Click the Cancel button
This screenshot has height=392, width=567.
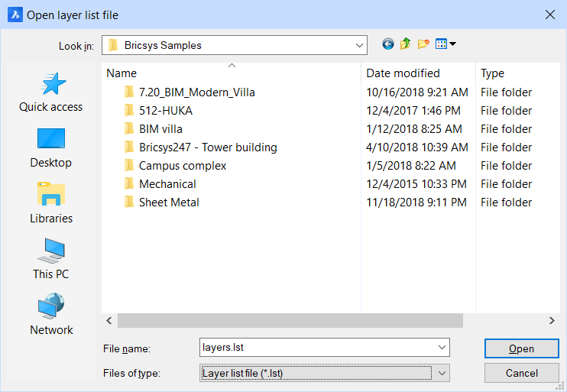[521, 373]
